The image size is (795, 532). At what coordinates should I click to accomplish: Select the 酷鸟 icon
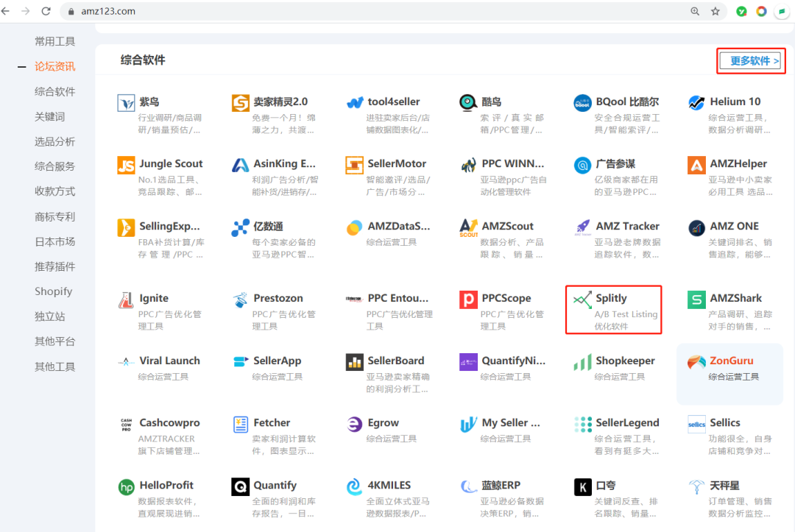(x=468, y=103)
